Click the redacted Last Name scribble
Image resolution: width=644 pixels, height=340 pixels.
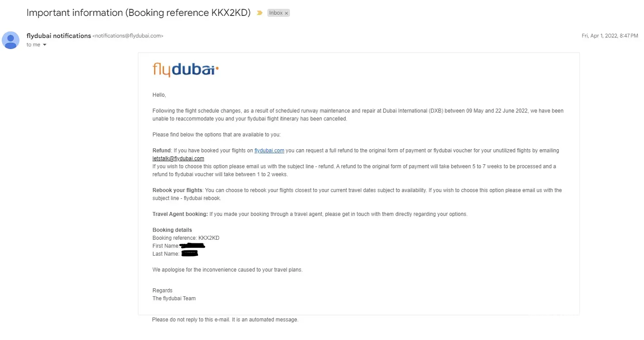190,253
